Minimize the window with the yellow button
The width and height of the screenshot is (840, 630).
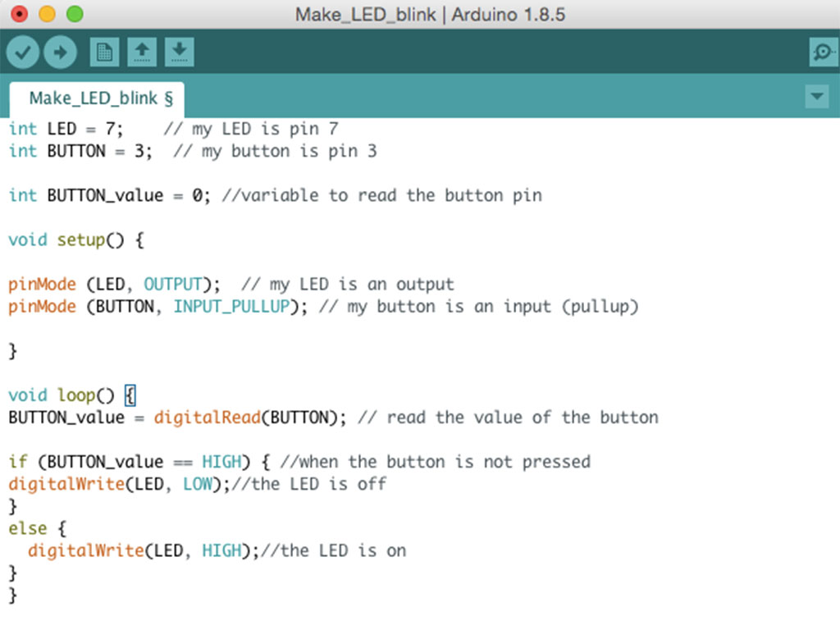[47, 14]
